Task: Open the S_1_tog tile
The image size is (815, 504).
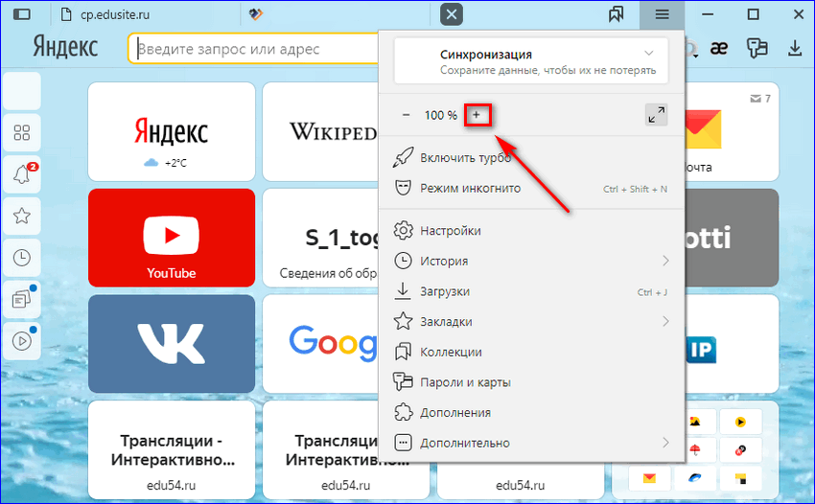Action: [x=320, y=238]
